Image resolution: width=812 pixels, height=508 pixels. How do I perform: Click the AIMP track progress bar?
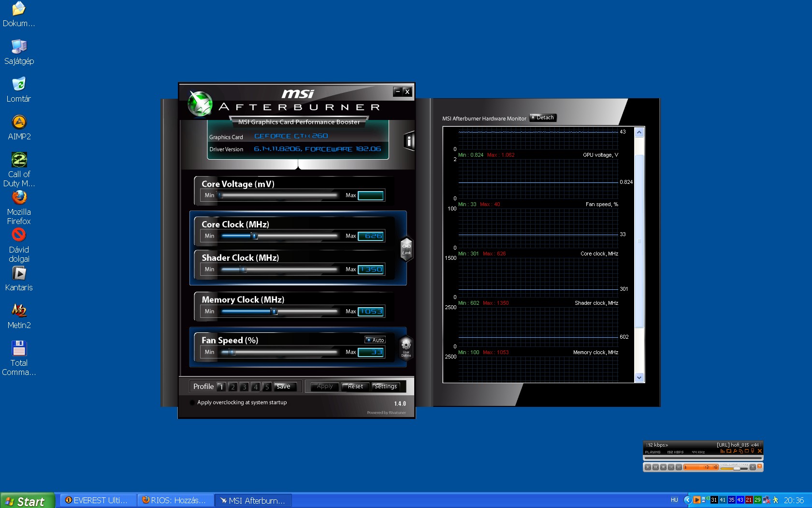(703, 458)
